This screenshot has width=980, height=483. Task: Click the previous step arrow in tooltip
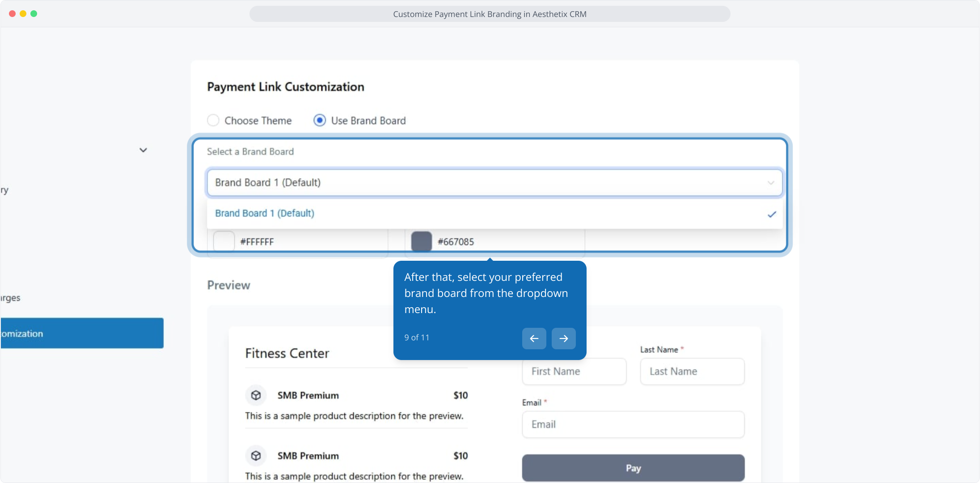tap(534, 339)
